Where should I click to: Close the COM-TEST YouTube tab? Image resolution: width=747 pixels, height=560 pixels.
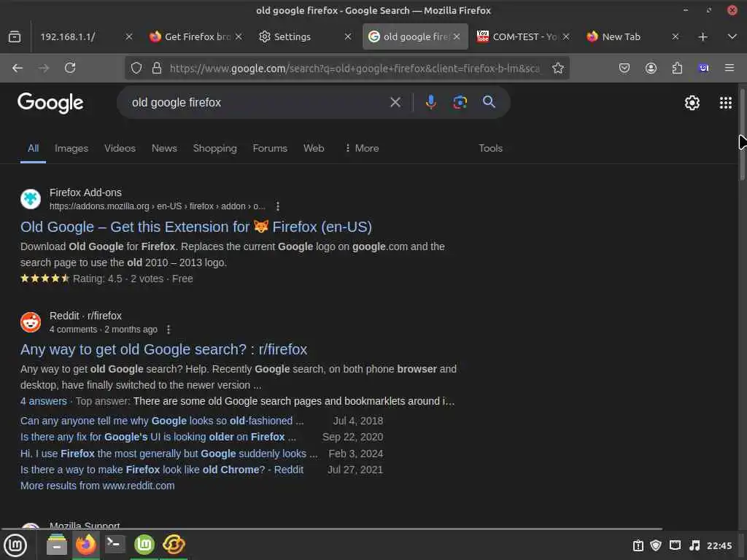click(x=566, y=36)
